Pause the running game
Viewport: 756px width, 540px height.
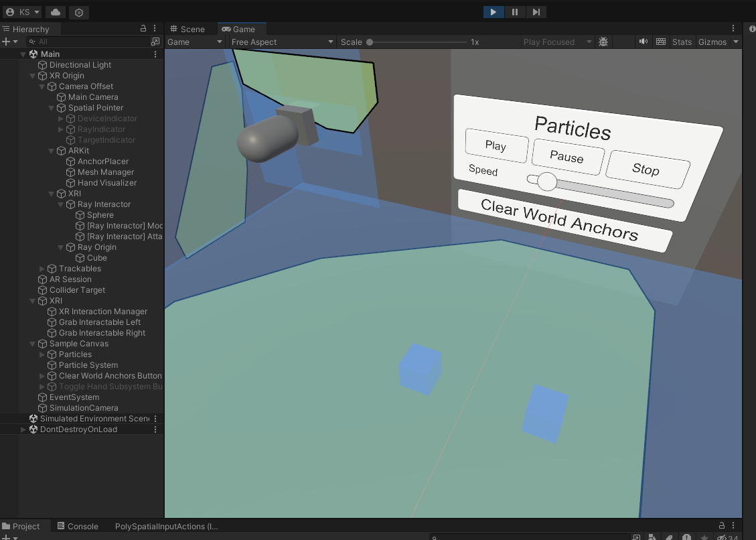click(x=515, y=11)
